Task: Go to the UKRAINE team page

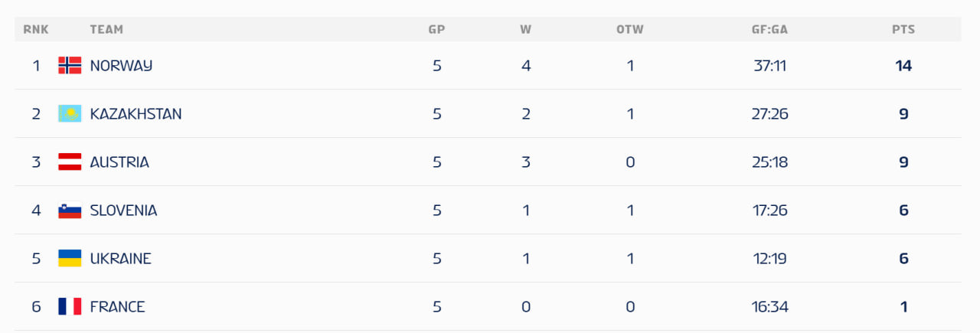Action: pyautogui.click(x=120, y=259)
